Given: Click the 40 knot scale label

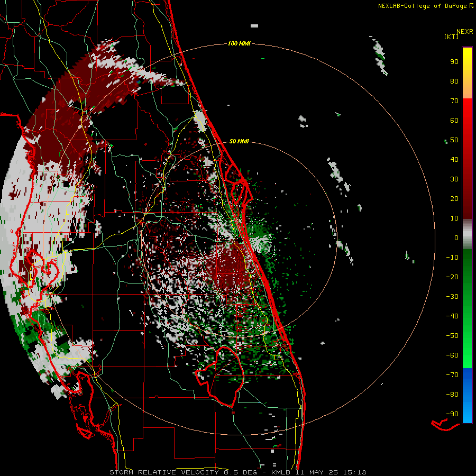Looking at the screenshot, I should point(454,159).
